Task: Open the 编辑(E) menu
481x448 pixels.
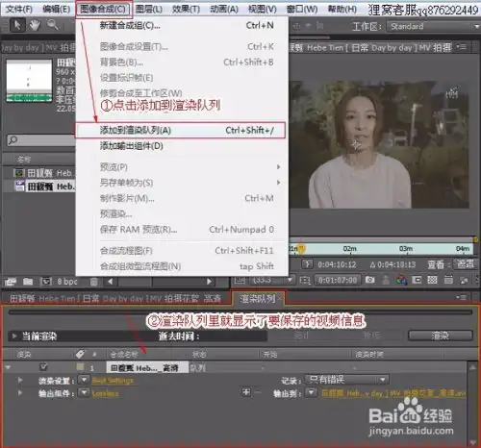Action: pyautogui.click(x=56, y=9)
